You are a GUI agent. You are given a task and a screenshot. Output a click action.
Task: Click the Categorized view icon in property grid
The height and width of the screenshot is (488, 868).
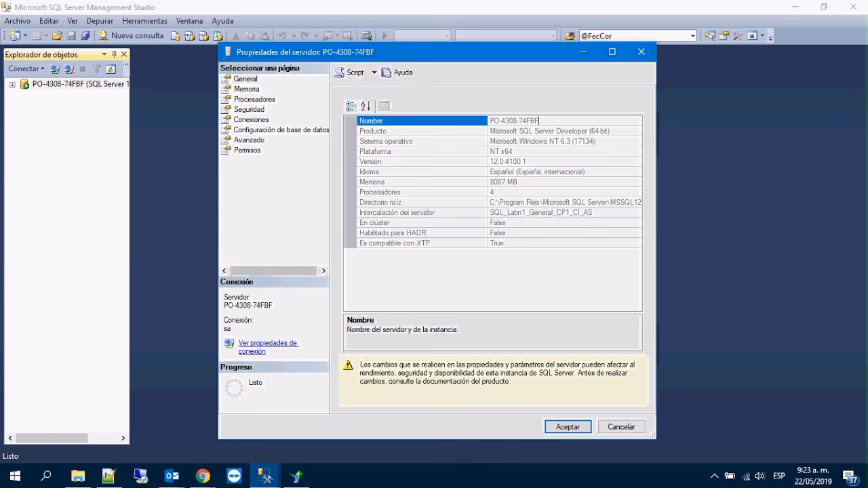point(351,106)
